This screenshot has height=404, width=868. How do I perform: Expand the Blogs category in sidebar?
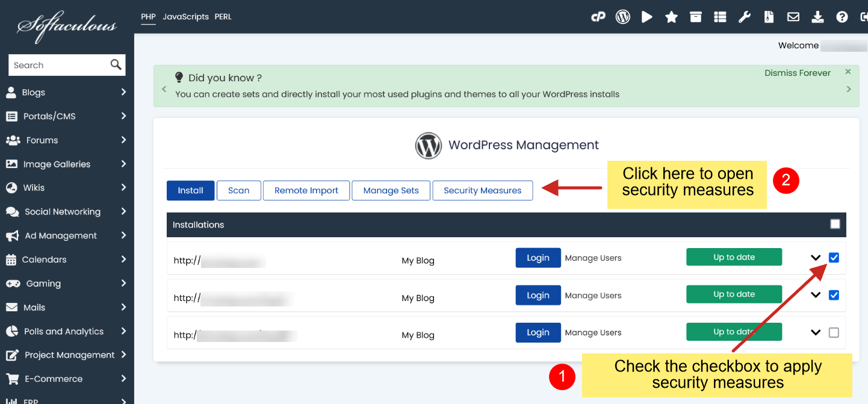[x=66, y=92]
